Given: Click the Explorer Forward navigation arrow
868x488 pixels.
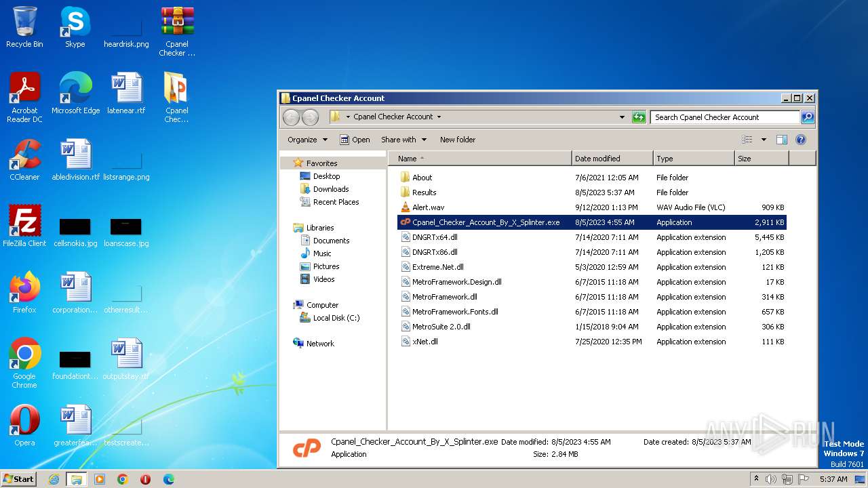Looking at the screenshot, I should tap(310, 117).
